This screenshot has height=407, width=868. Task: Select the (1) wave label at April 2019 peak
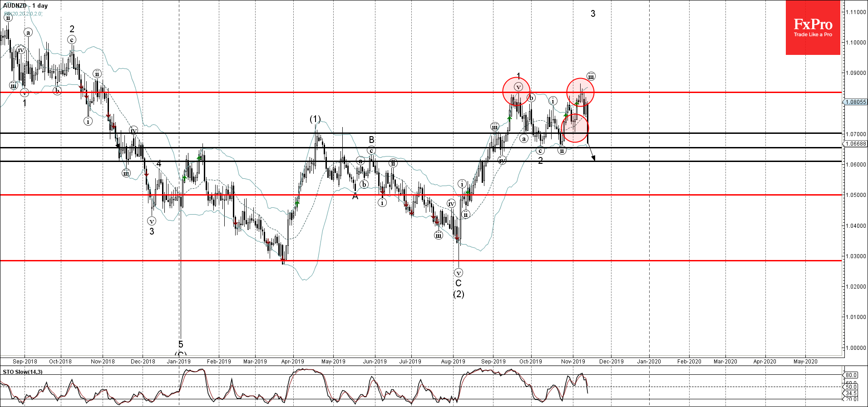(315, 119)
